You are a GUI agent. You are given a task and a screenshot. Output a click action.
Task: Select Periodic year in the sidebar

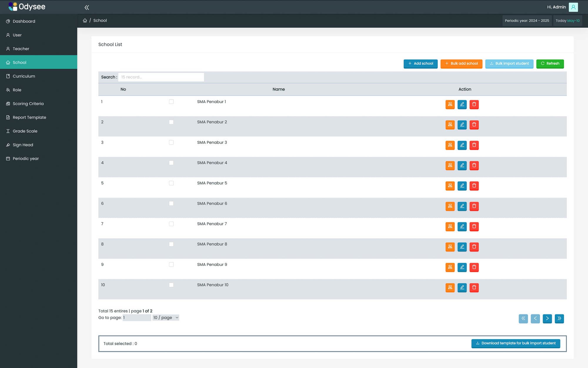(x=26, y=159)
